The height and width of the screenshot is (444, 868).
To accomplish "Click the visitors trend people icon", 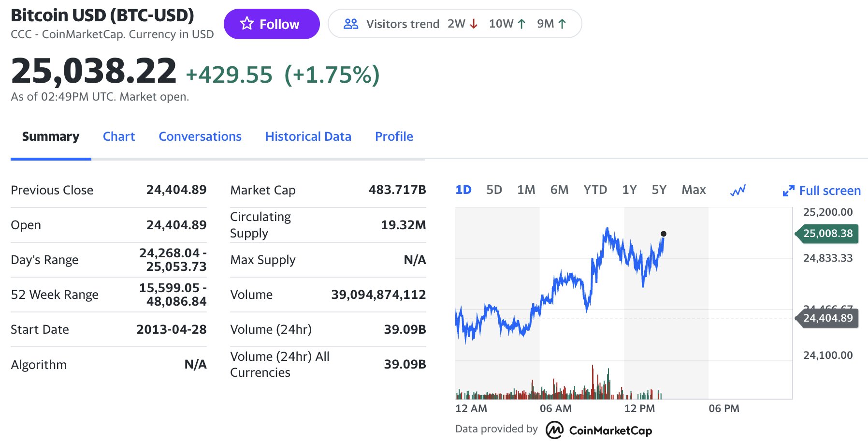I will [x=351, y=24].
